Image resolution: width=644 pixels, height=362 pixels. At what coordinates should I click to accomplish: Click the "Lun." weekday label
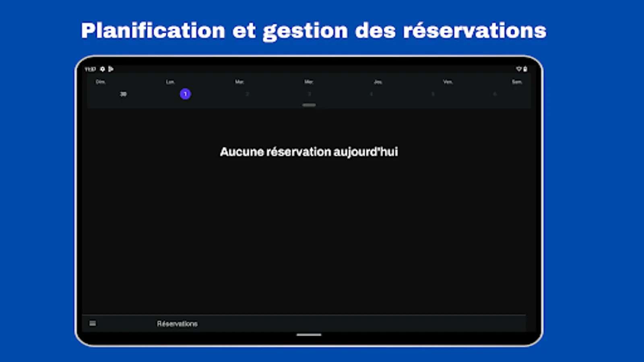pos(170,82)
